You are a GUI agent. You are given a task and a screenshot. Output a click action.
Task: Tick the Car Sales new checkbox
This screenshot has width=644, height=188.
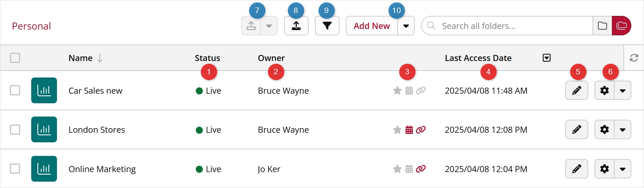15,91
